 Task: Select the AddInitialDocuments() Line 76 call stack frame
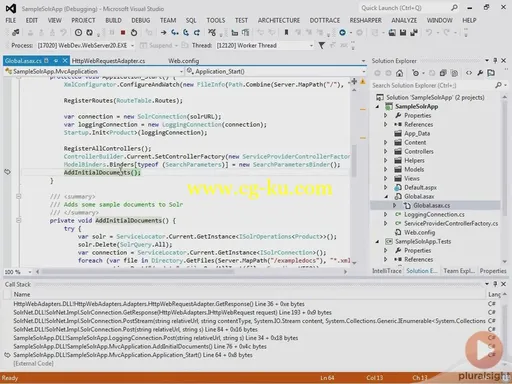pyautogui.click(x=140, y=346)
